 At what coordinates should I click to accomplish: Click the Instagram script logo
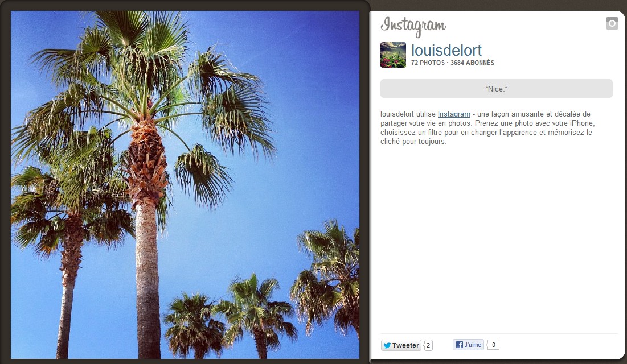[x=413, y=26]
